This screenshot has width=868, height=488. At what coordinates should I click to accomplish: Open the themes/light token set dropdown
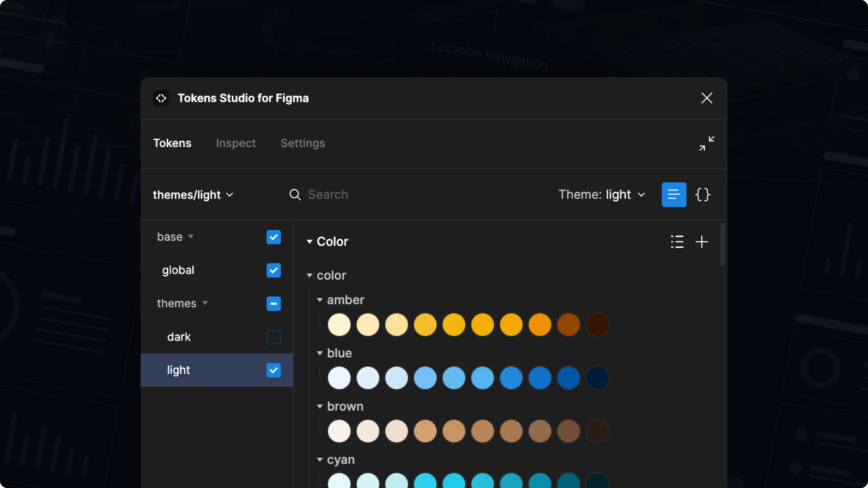tap(193, 195)
